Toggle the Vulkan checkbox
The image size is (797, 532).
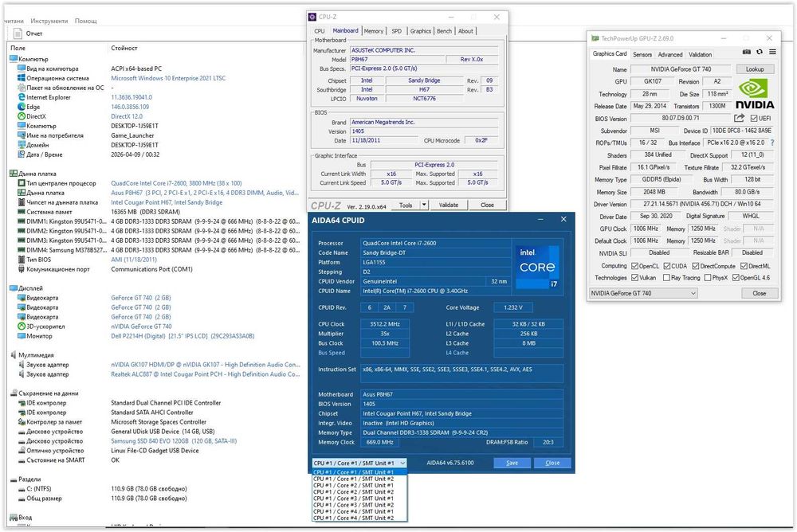tap(634, 277)
